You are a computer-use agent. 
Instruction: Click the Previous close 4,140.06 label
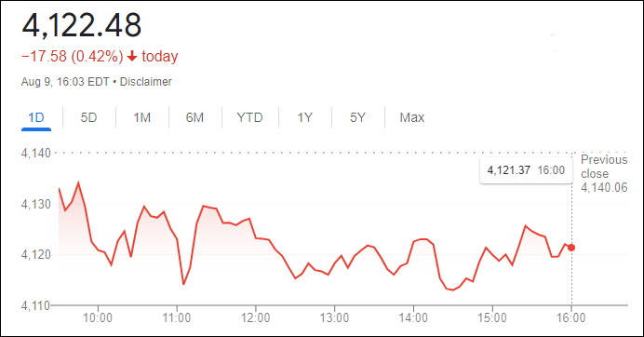click(x=604, y=173)
